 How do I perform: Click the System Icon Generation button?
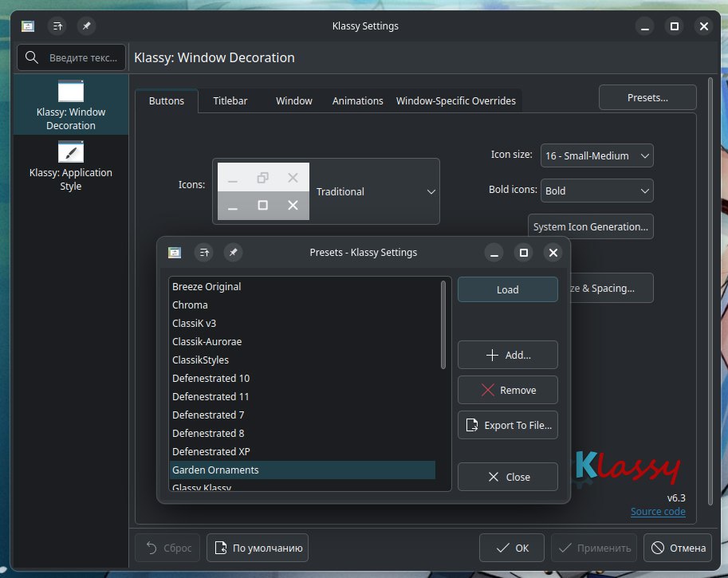(x=590, y=226)
